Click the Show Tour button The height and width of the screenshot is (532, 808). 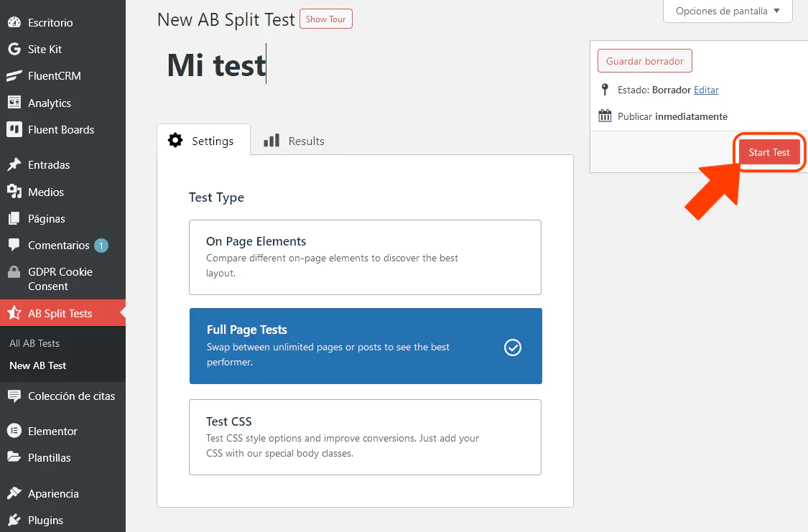click(325, 19)
